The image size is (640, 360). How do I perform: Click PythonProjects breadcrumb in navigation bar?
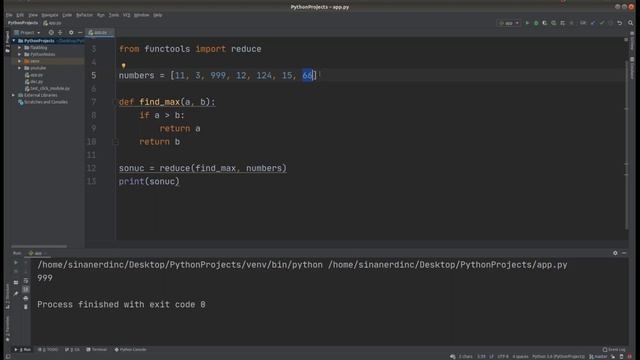(23, 23)
